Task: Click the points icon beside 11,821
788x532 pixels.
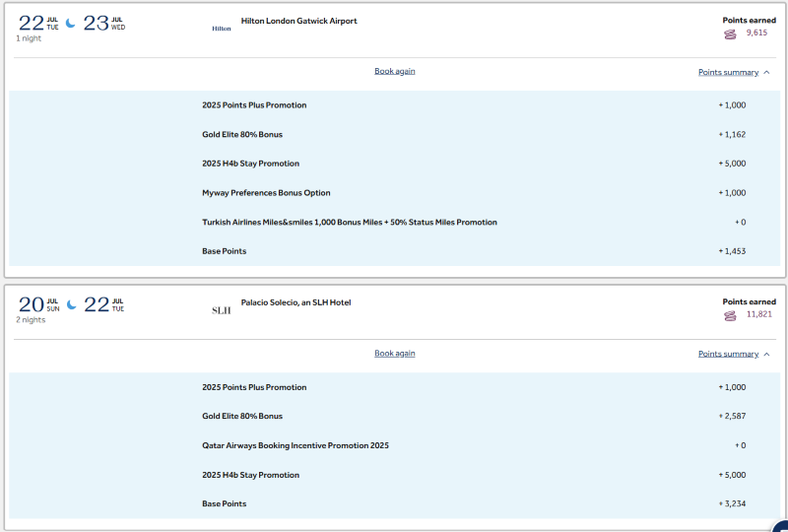Action: 730,316
